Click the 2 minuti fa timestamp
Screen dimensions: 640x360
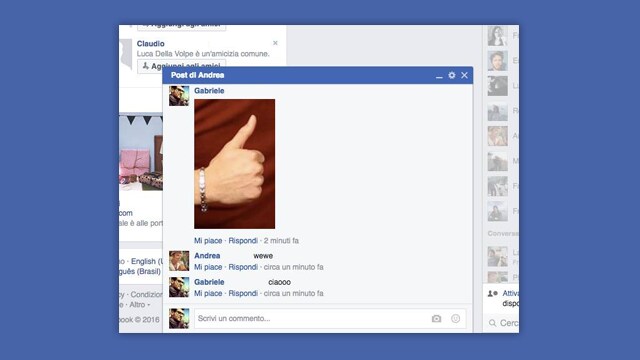pyautogui.click(x=281, y=241)
